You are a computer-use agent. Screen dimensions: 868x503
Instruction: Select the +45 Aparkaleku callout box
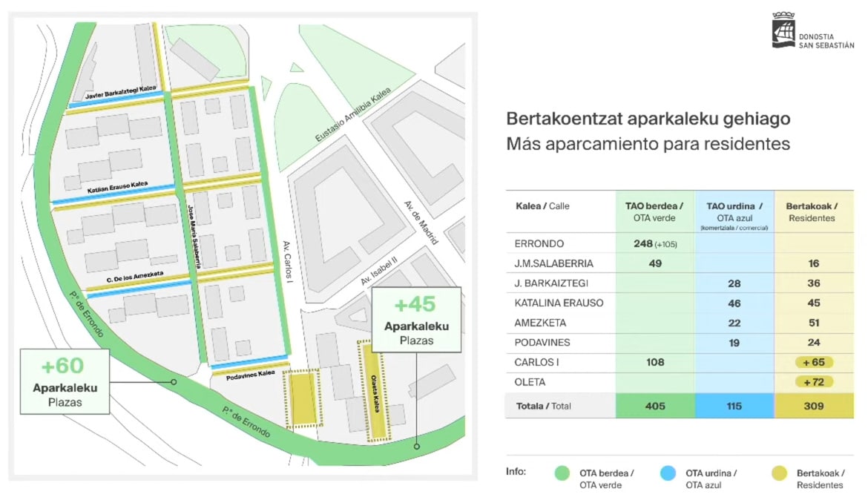(x=415, y=319)
